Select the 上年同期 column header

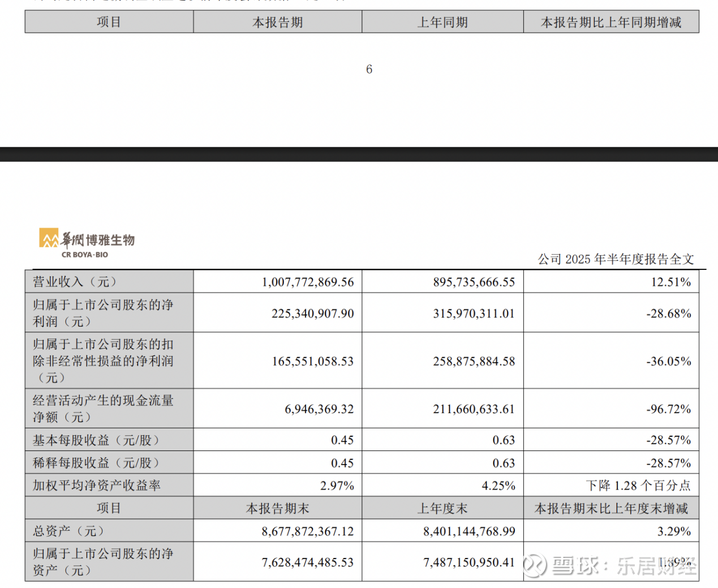coord(442,22)
